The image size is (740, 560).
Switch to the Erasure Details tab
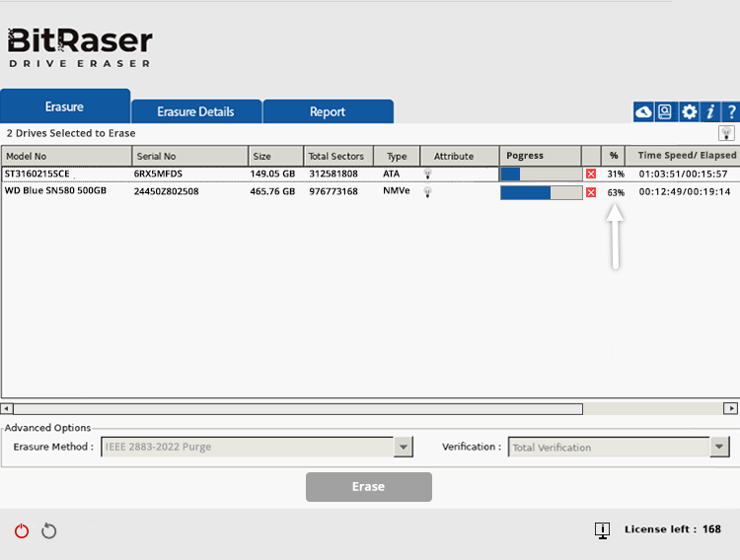point(195,111)
